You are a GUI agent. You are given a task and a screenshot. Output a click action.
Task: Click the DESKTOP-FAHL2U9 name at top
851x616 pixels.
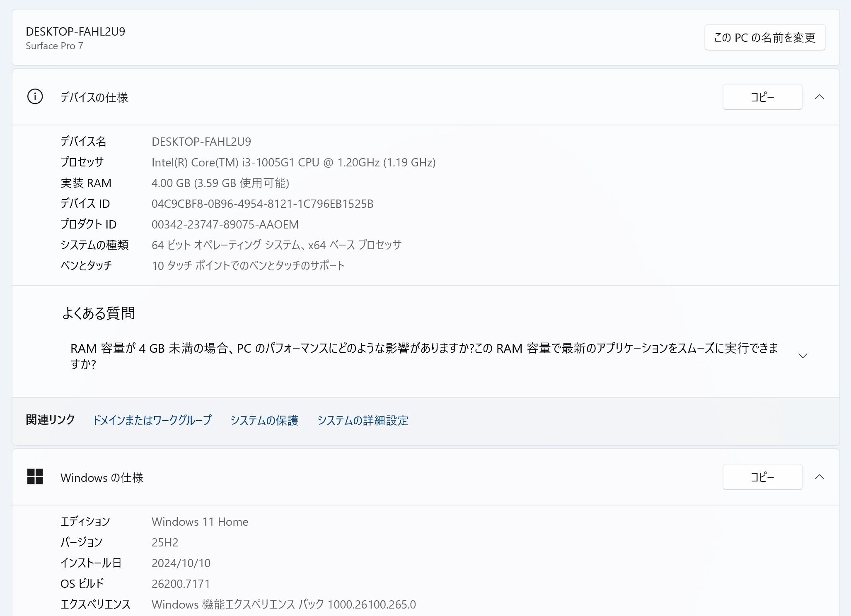[x=75, y=31]
